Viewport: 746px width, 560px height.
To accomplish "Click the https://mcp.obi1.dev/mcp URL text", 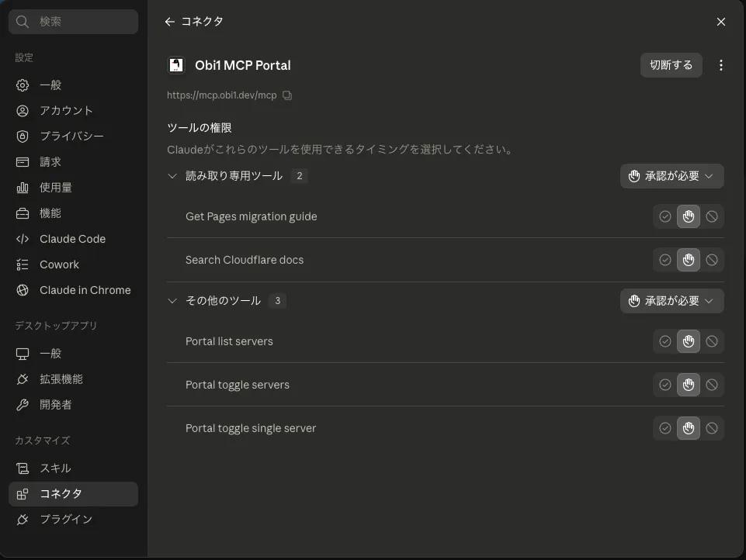I will [x=222, y=95].
